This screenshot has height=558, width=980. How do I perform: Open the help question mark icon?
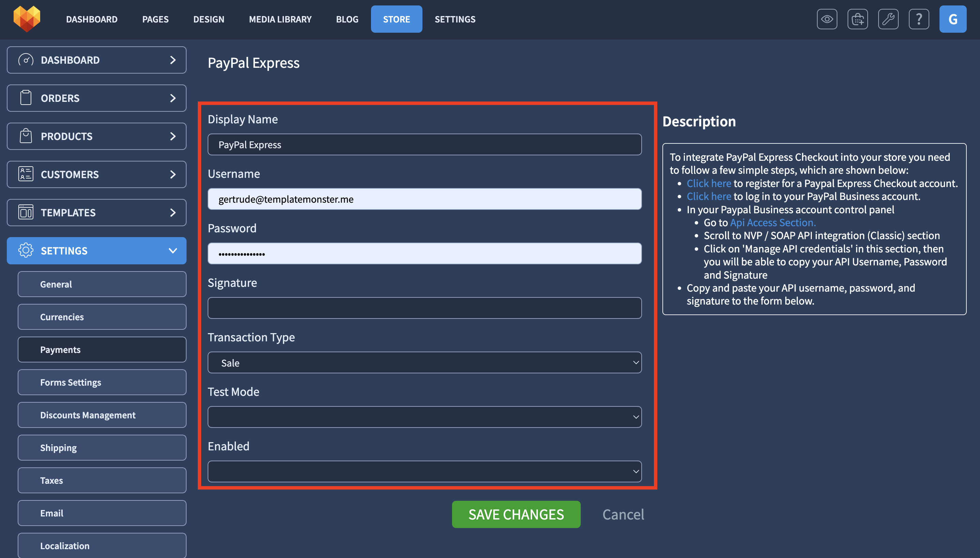919,19
